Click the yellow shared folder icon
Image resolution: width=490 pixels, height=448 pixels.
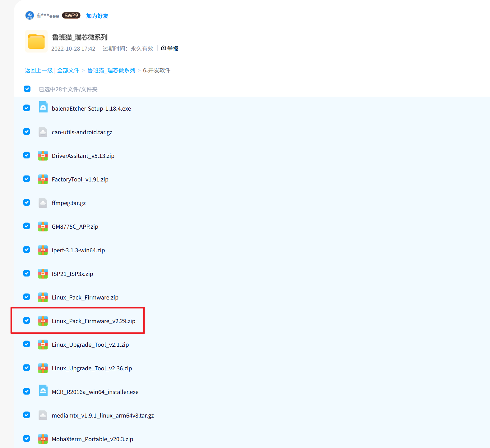click(36, 41)
